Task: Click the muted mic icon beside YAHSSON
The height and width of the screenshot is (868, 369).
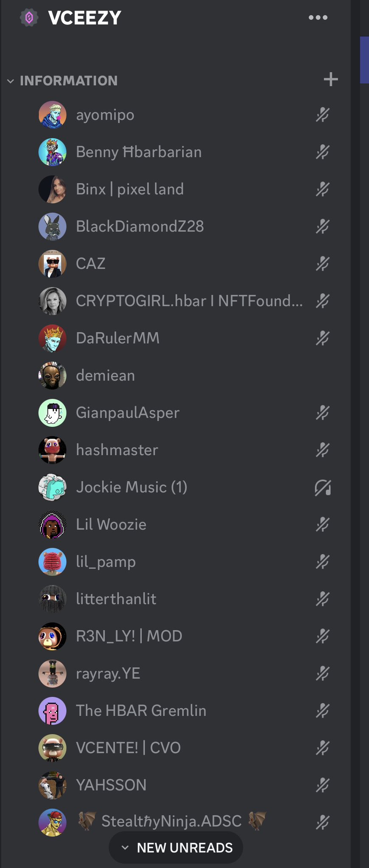Action: [322, 785]
